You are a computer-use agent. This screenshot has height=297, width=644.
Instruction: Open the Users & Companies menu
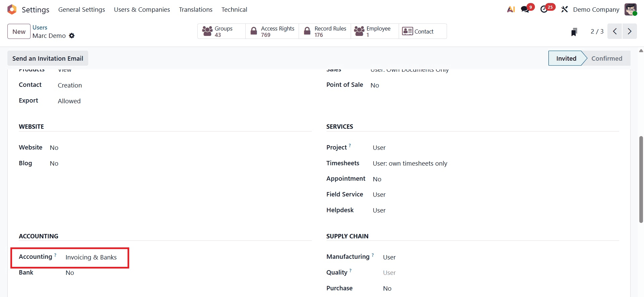(x=142, y=9)
